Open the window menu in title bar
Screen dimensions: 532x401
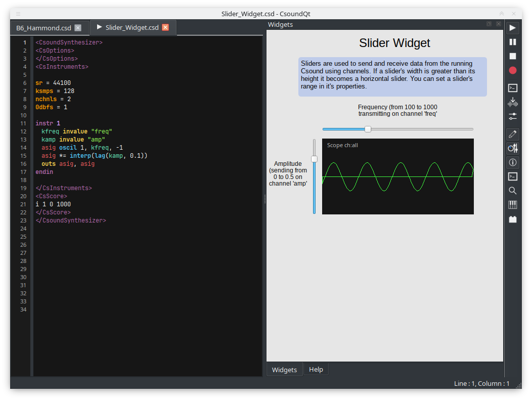[x=18, y=14]
